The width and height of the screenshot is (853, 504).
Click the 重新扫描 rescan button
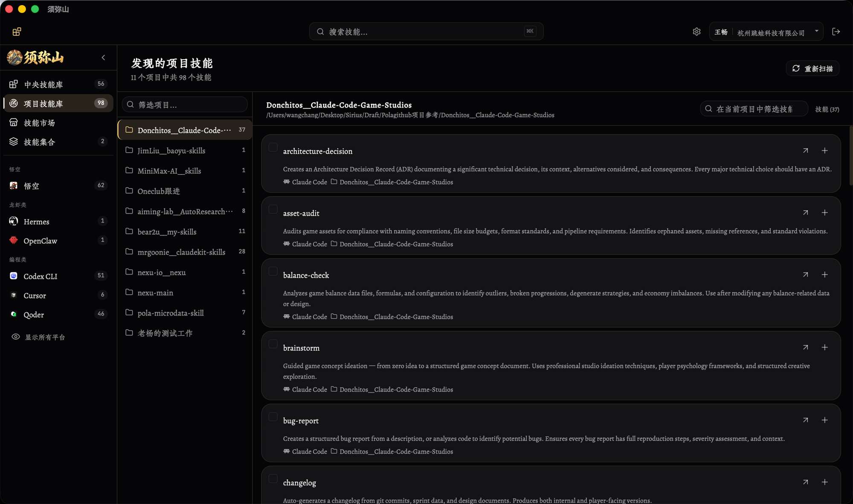812,69
